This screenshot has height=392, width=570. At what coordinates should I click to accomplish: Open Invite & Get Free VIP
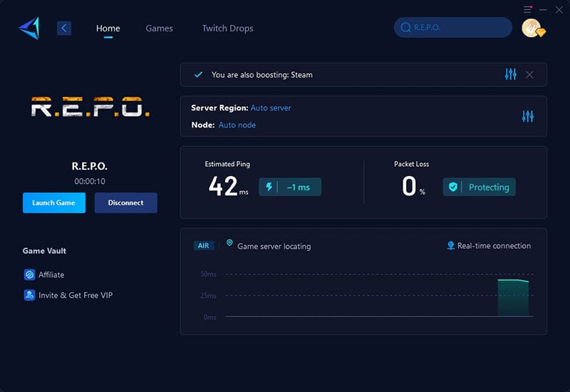click(76, 295)
